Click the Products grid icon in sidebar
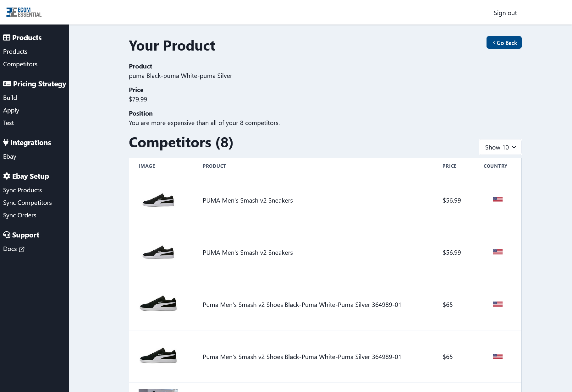This screenshot has width=572, height=392. click(7, 37)
